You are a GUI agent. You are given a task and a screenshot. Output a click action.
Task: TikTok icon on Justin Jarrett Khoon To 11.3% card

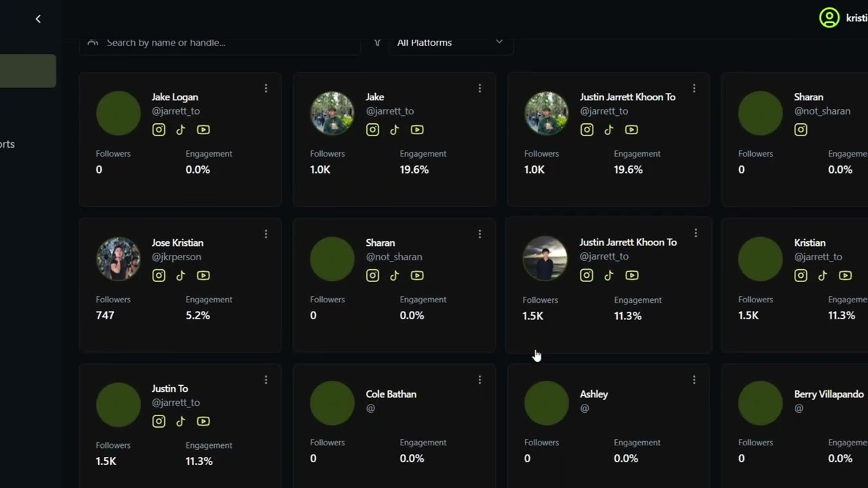(x=609, y=275)
